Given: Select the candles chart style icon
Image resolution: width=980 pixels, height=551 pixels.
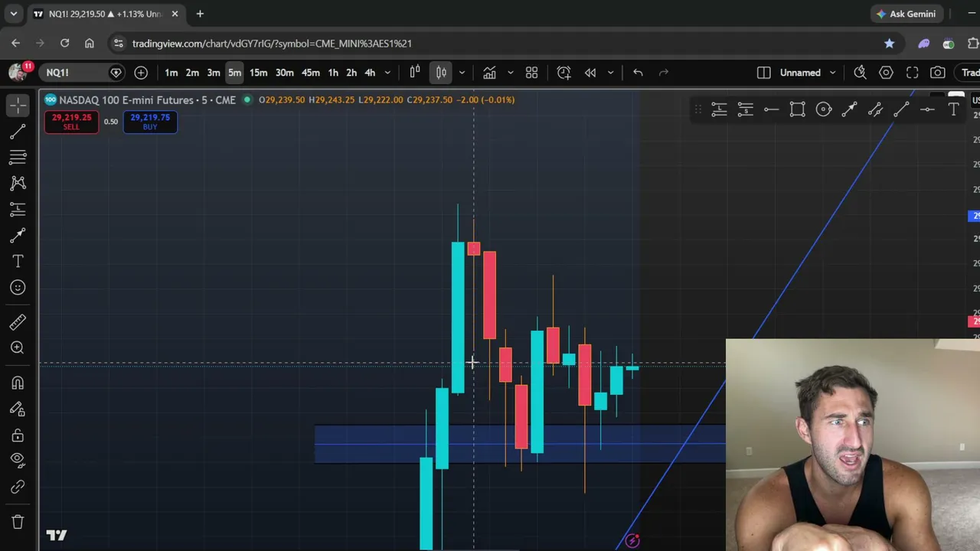Looking at the screenshot, I should pos(442,73).
